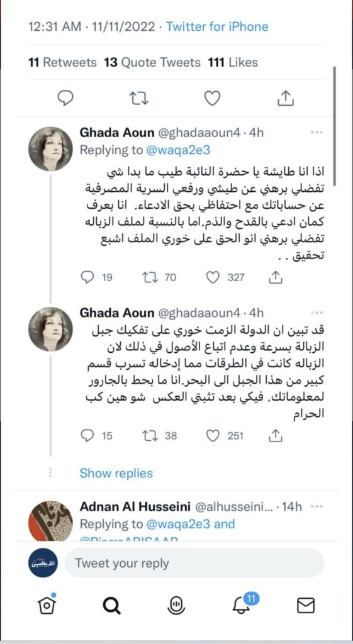Like the main tweet with the heart icon
Screen dimensions: 353x644
(213, 98)
